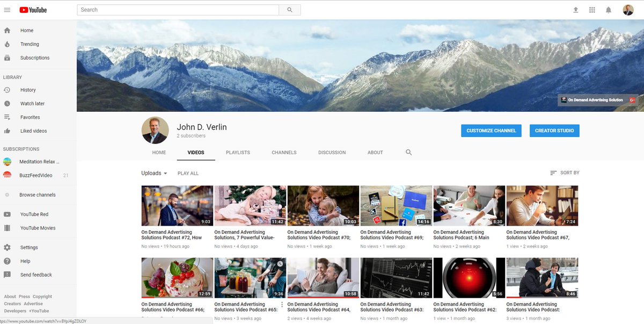Click the YouTube Movies film icon
The height and width of the screenshot is (324, 644).
pyautogui.click(x=7, y=228)
